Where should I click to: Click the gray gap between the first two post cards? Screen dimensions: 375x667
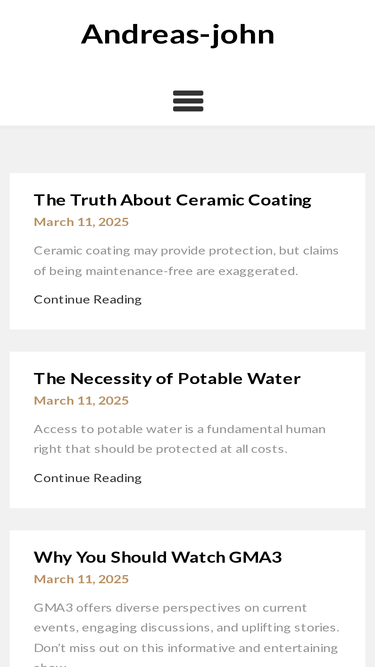click(x=188, y=340)
